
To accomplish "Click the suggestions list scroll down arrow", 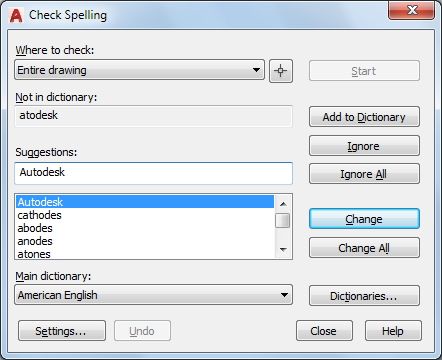I will pos(283,249).
